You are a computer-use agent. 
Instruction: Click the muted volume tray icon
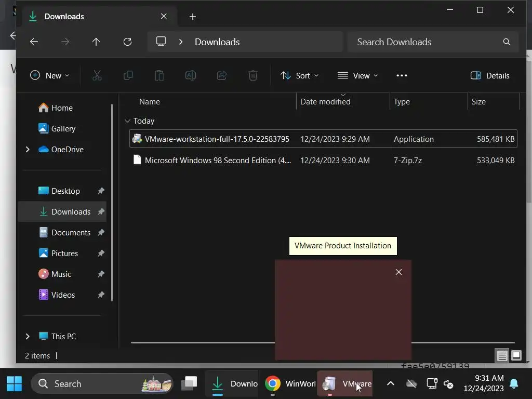[x=448, y=384]
